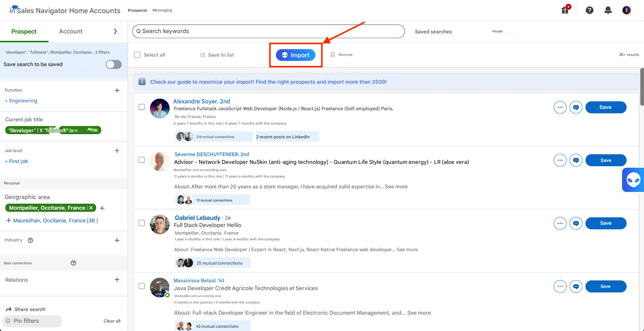The height and width of the screenshot is (331, 644).
Task: Click the Search keywords field
Action: (268, 31)
